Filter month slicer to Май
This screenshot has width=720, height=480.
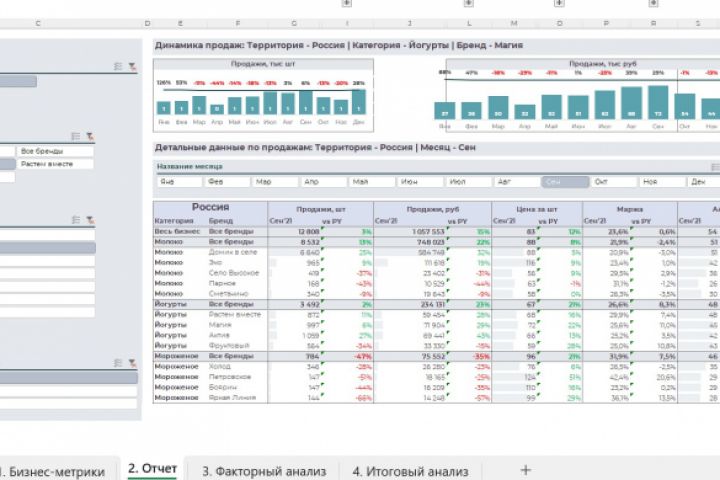[x=372, y=182]
